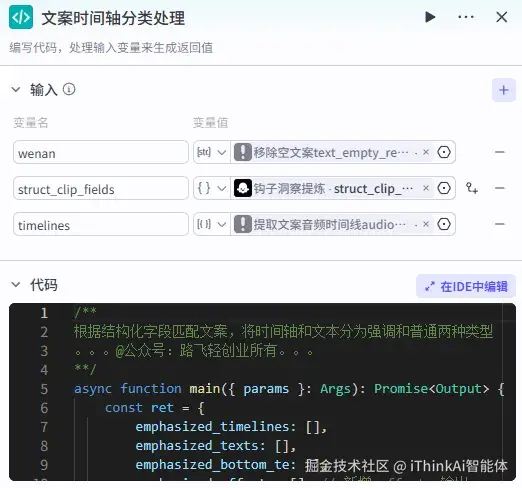Open variable selector for wenan row
The width and height of the screenshot is (522, 488).
tap(444, 152)
